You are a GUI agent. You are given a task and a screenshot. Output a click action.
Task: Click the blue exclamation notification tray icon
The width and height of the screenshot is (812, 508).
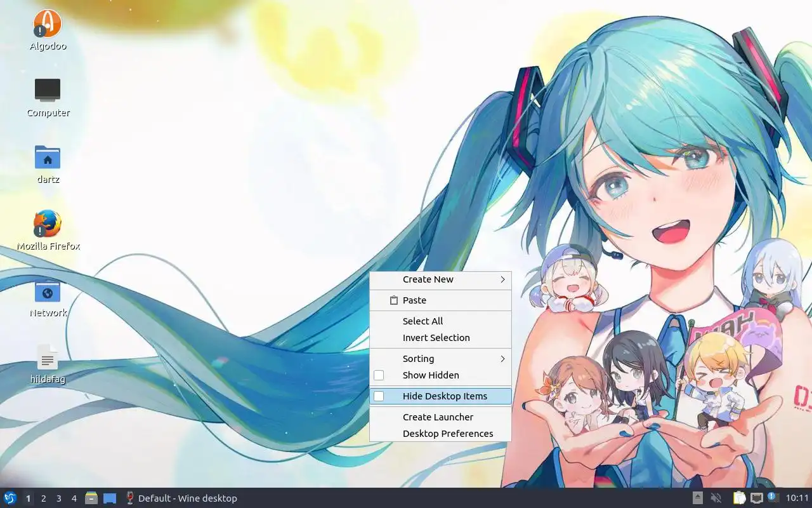[773, 497]
